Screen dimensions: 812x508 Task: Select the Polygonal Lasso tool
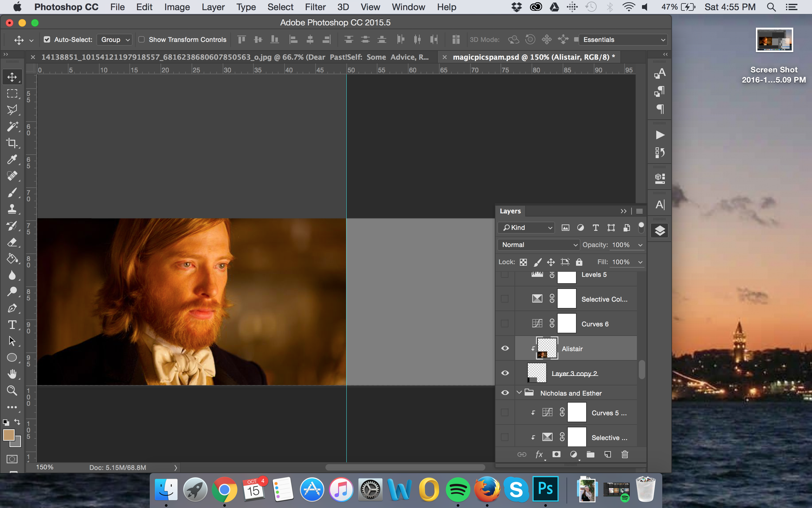point(12,110)
